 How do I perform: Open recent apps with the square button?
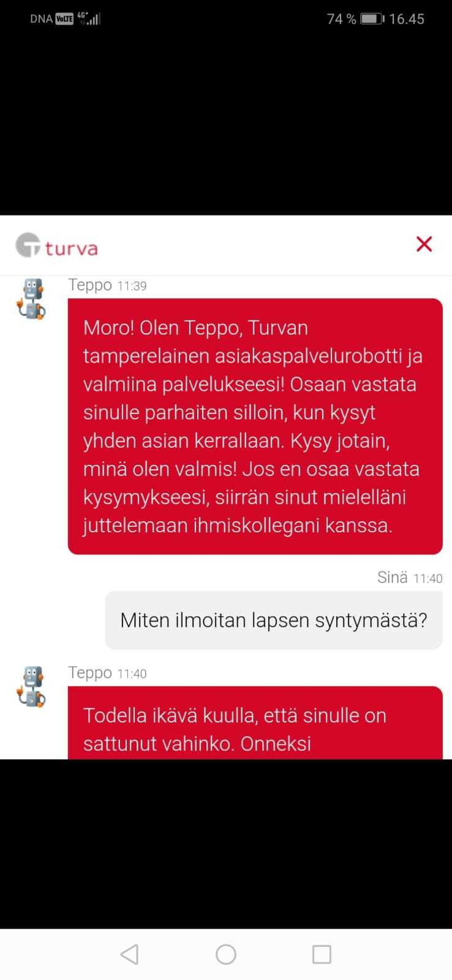click(x=322, y=954)
